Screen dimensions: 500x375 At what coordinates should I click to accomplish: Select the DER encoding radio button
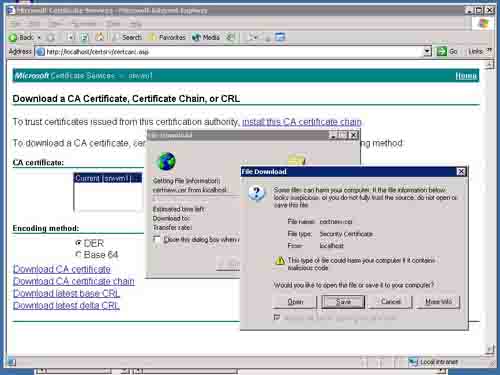(78, 243)
